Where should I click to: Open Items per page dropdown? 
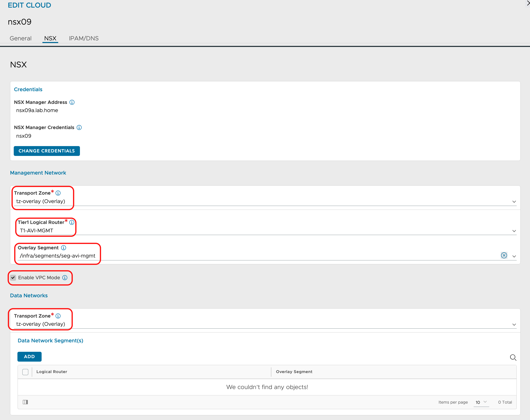pos(481,402)
